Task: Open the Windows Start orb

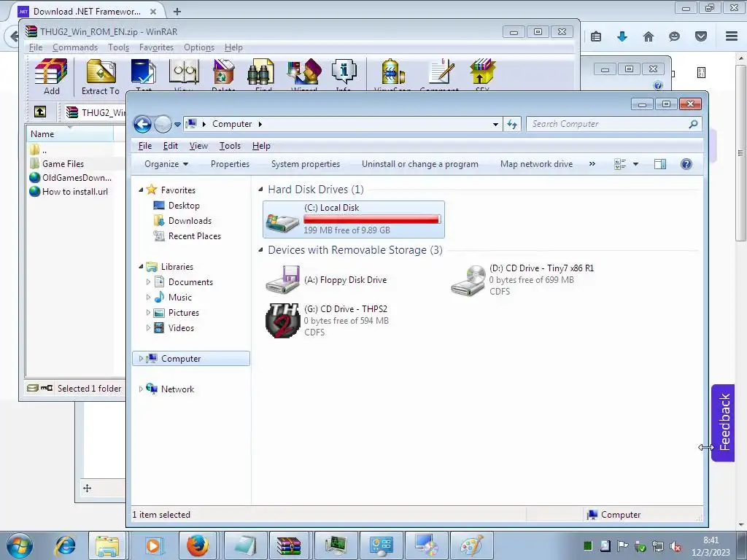Action: pos(20,545)
